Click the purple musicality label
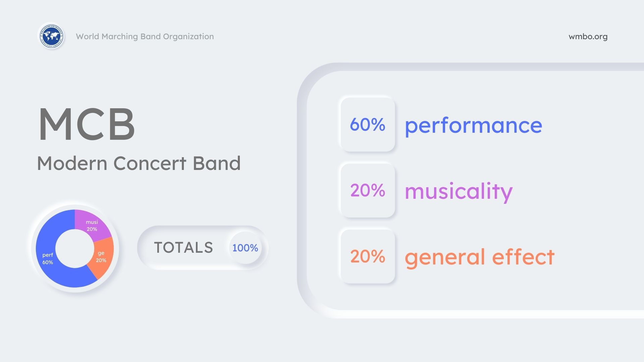This screenshot has width=644, height=362. point(459,191)
